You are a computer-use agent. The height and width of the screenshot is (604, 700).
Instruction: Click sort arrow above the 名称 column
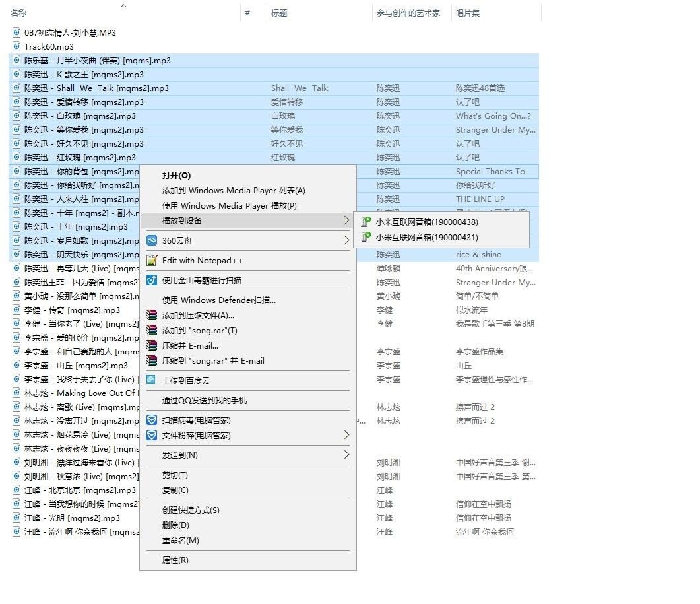point(123,6)
